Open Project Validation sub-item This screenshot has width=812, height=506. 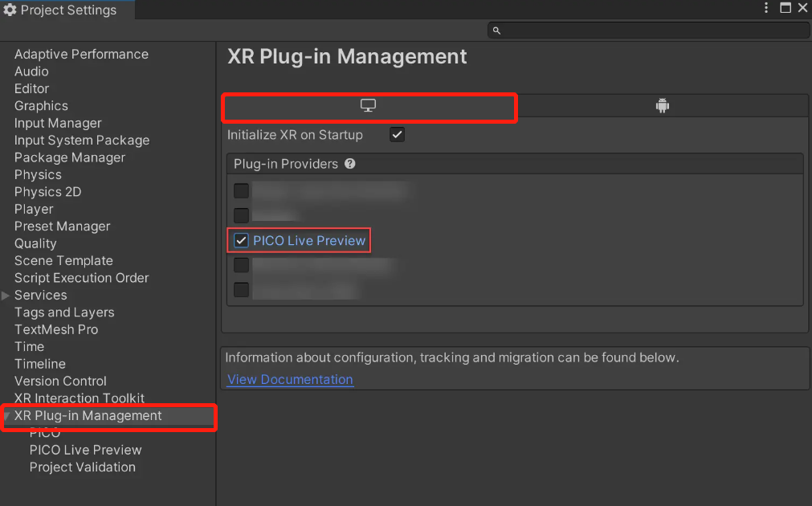(83, 467)
